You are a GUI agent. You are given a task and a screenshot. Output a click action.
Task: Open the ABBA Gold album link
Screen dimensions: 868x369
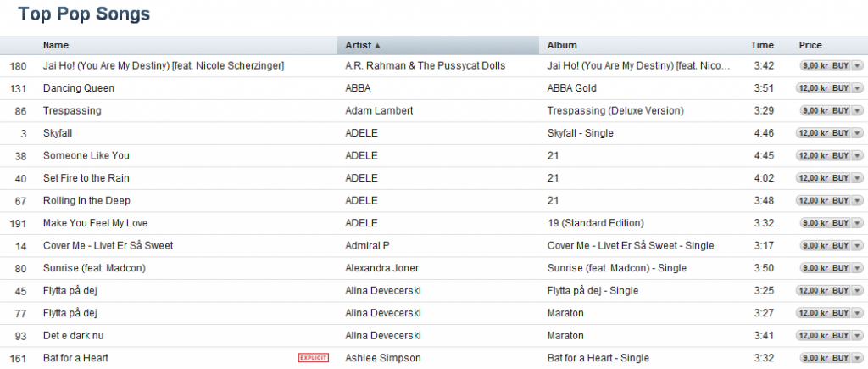572,88
